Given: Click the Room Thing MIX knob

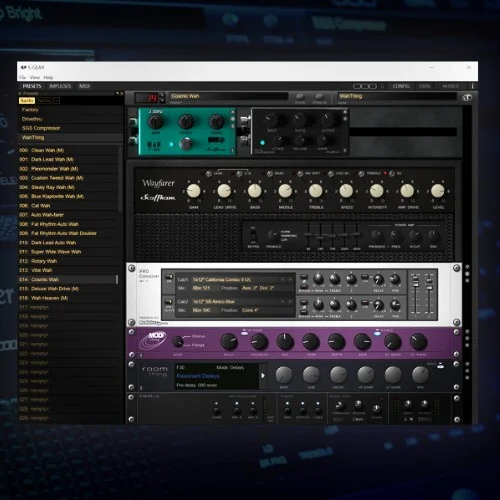Looking at the screenshot, I should coord(420,374).
